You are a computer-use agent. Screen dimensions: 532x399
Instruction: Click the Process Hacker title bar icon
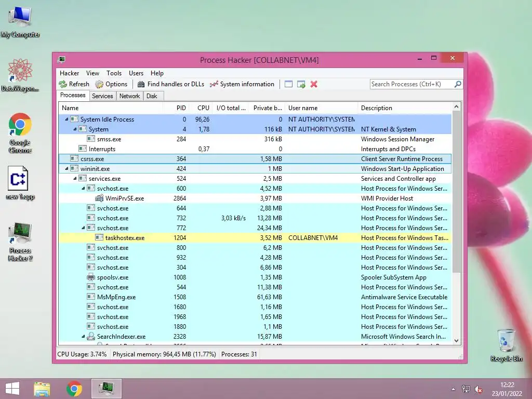[61, 60]
